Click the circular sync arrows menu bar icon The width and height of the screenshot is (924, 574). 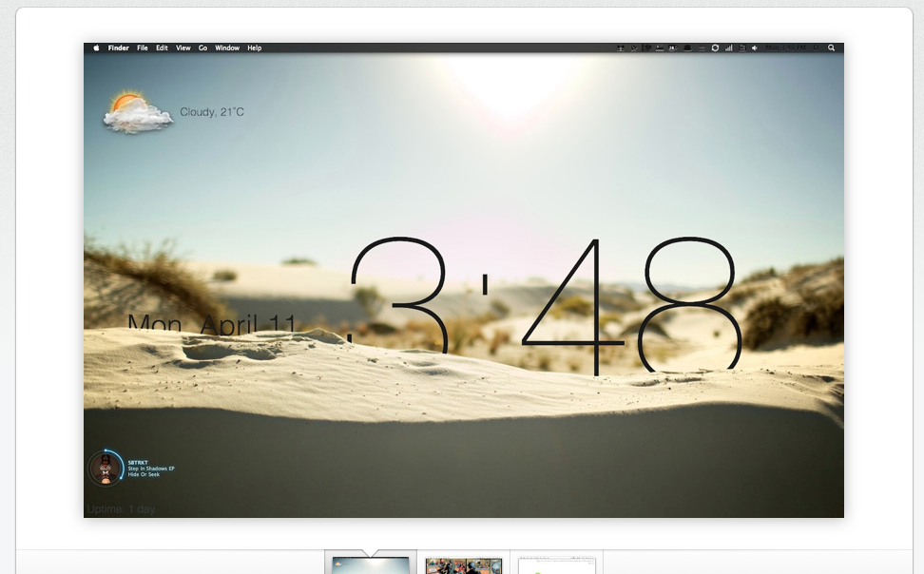tap(715, 48)
